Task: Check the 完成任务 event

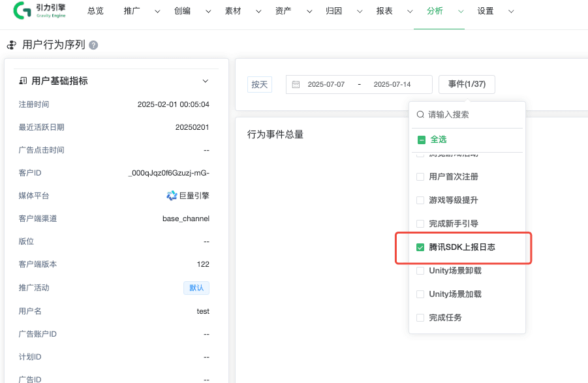Action: (420, 318)
